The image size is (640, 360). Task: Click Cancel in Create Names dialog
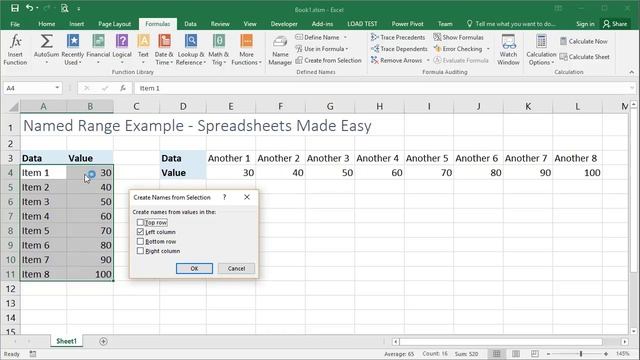236,268
